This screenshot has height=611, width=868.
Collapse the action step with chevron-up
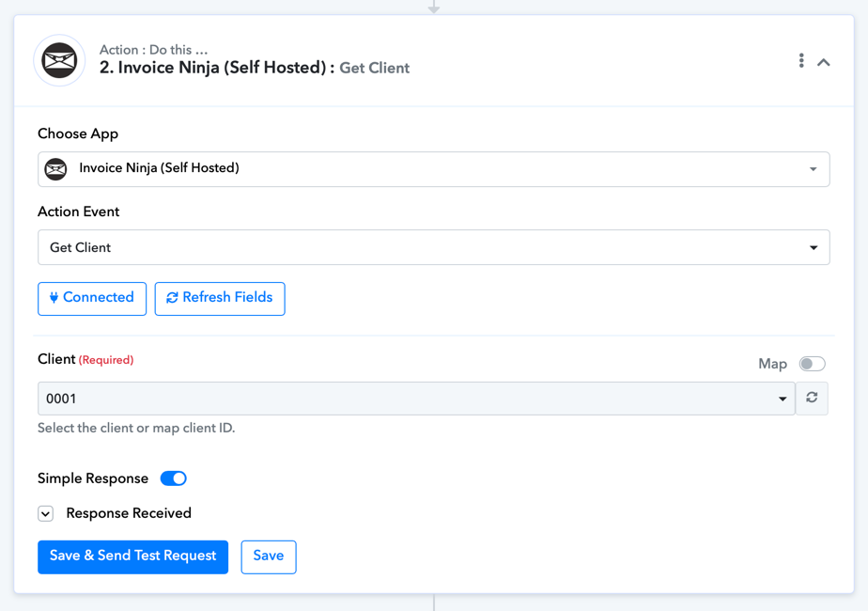click(824, 62)
